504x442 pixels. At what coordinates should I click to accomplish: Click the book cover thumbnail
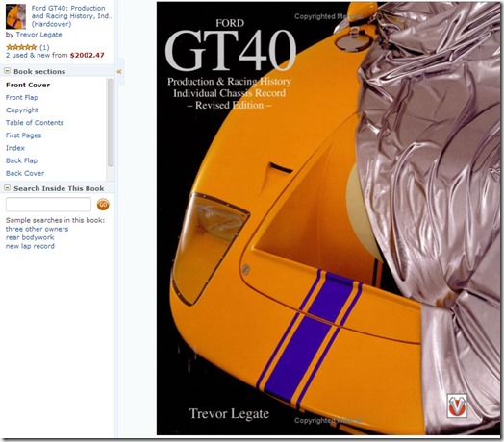pos(15,16)
